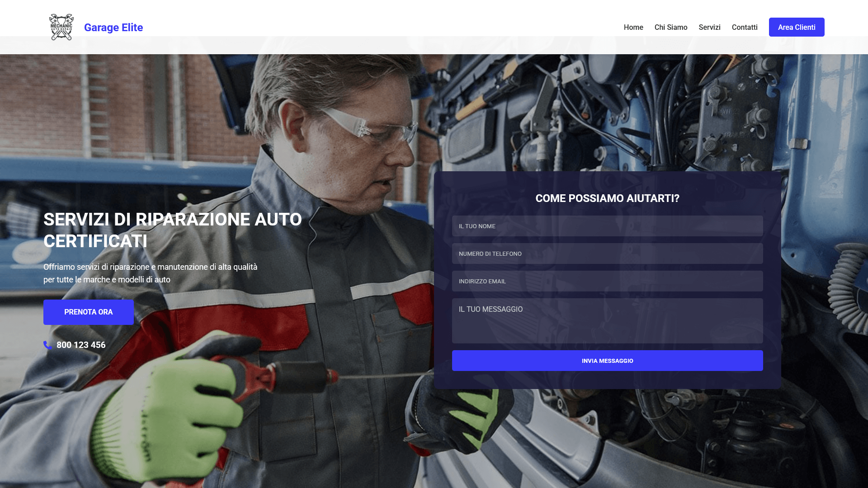Click the Servizi di Riparazione Auto Certificati heading
The height and width of the screenshot is (488, 868).
pyautogui.click(x=173, y=230)
